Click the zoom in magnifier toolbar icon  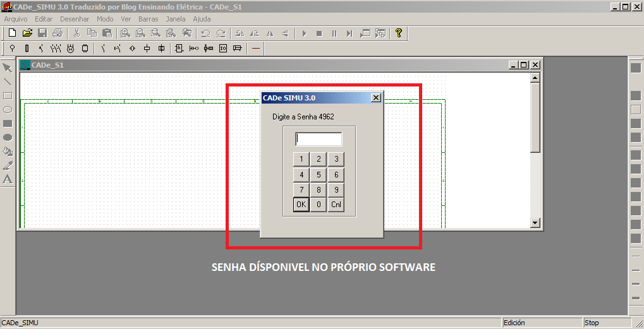pos(125,33)
